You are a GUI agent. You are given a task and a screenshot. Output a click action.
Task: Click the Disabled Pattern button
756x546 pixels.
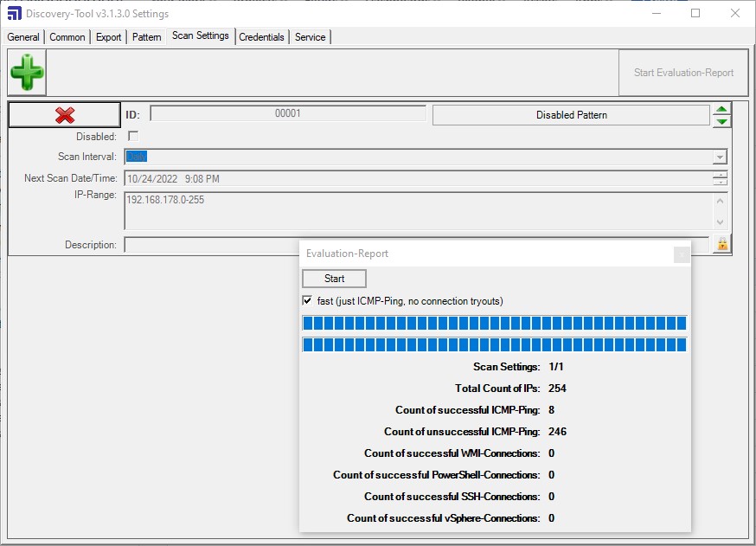[x=572, y=115]
